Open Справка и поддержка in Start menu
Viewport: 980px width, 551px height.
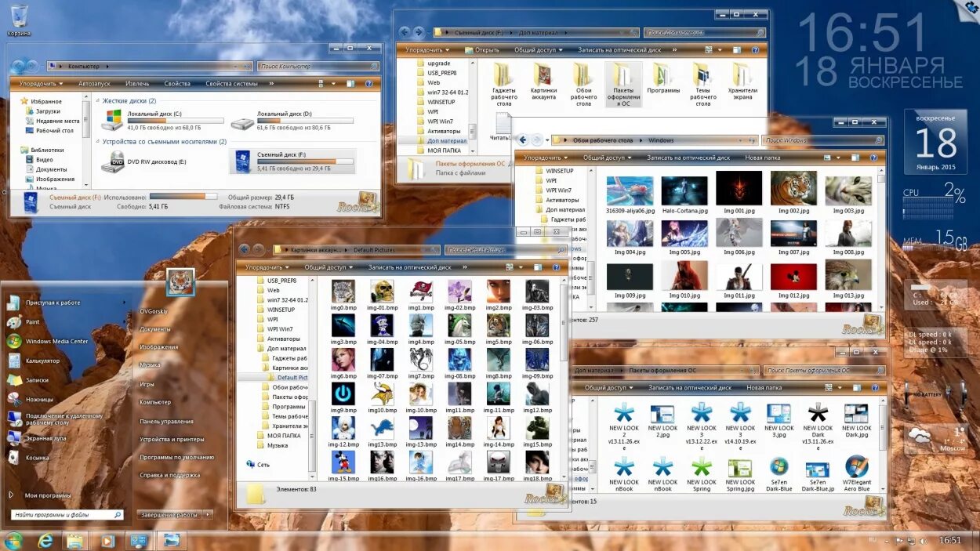tap(169, 475)
